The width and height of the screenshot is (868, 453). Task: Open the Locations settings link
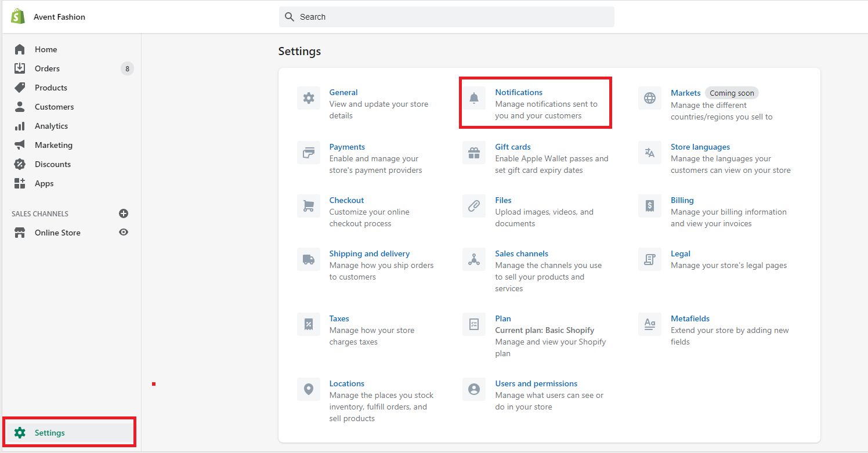point(347,383)
